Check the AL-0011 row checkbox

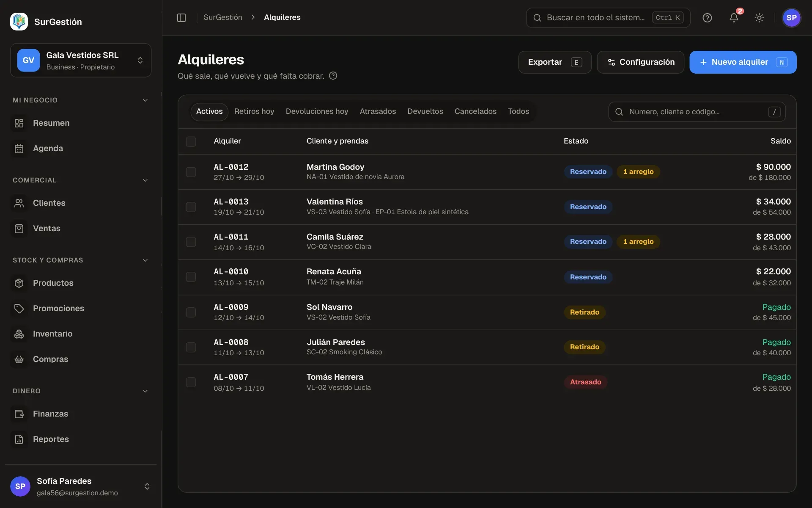pos(191,242)
